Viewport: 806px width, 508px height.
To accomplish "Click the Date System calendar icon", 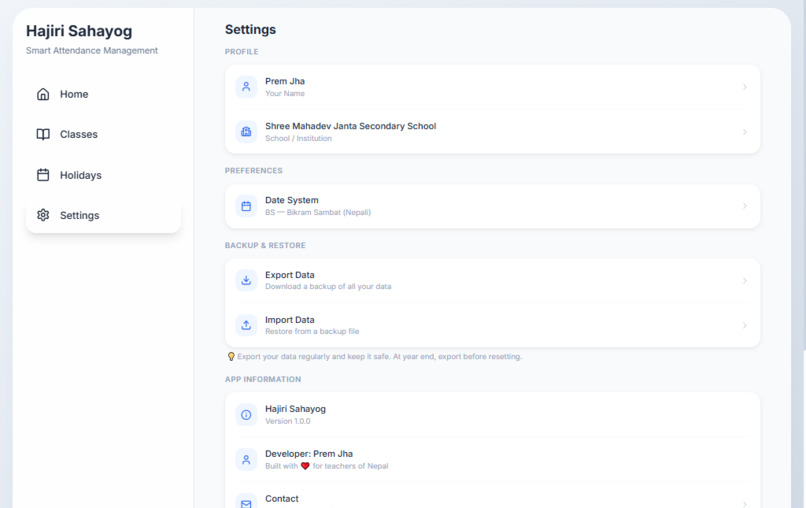I will click(x=246, y=206).
